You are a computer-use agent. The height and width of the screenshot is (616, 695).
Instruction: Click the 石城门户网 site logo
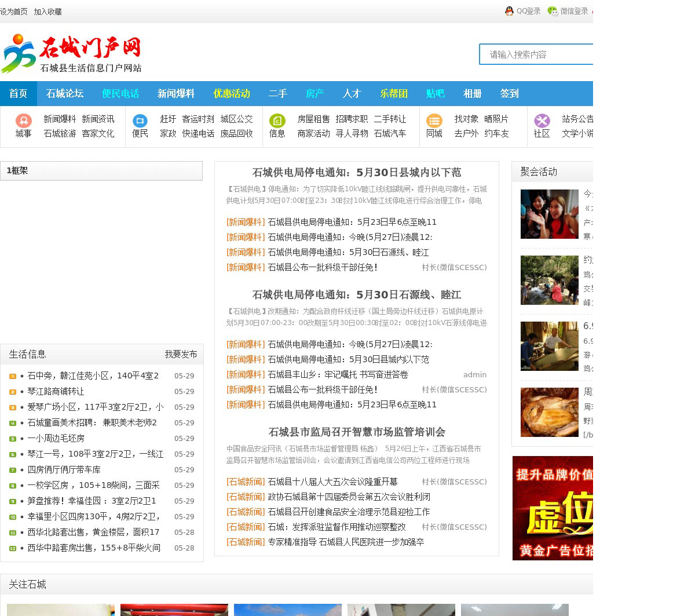pyautogui.click(x=72, y=53)
